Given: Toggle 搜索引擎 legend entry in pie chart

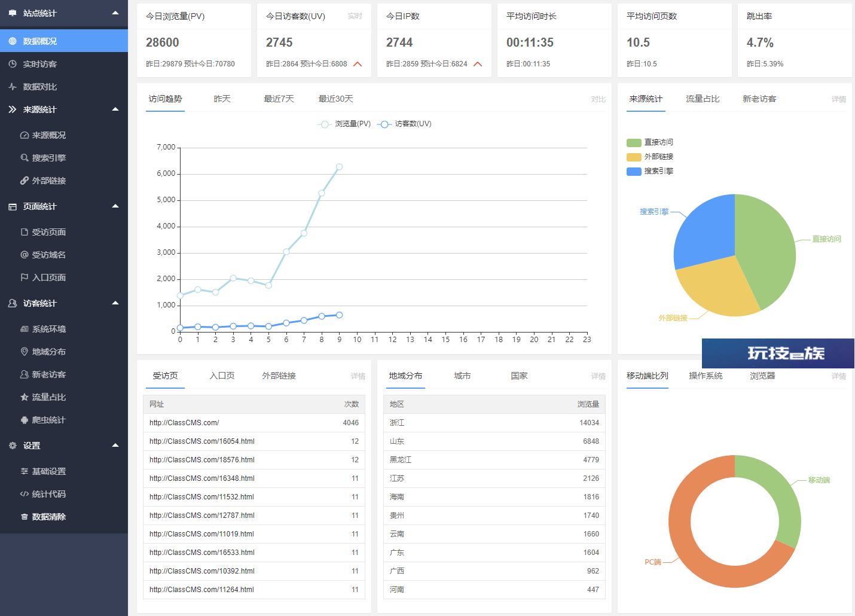Looking at the screenshot, I should pyautogui.click(x=650, y=171).
